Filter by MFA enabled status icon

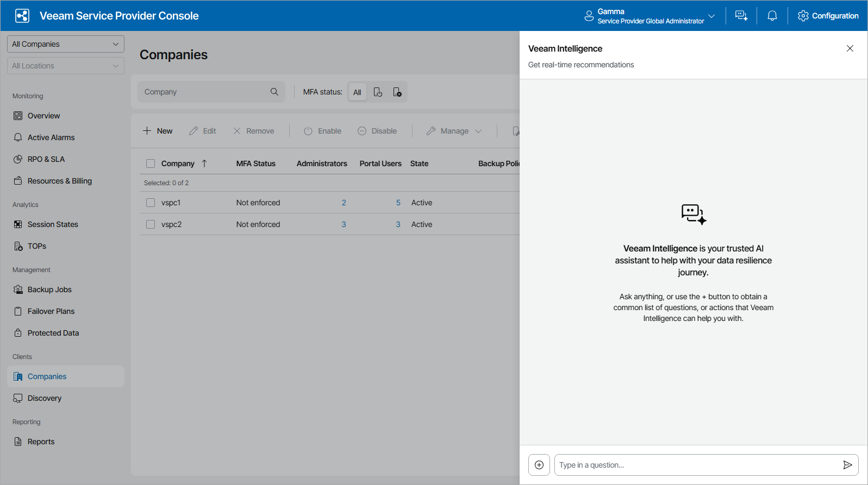(x=378, y=92)
